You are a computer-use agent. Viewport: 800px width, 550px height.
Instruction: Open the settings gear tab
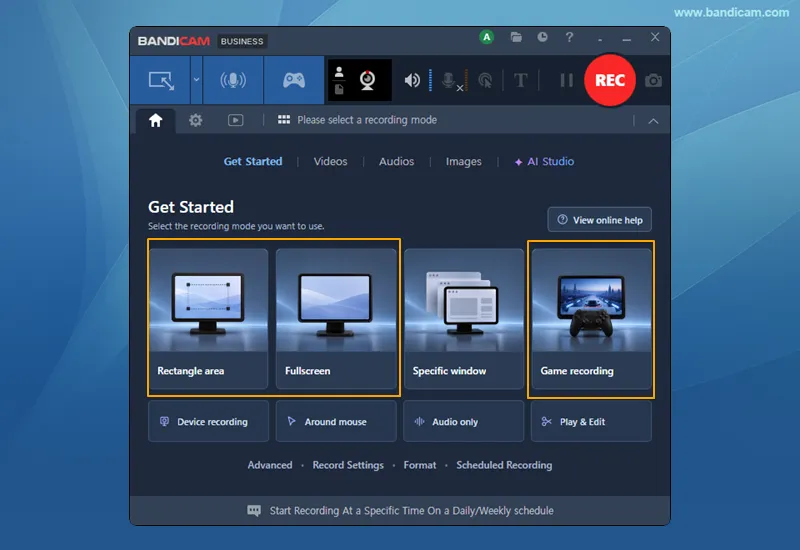195,120
